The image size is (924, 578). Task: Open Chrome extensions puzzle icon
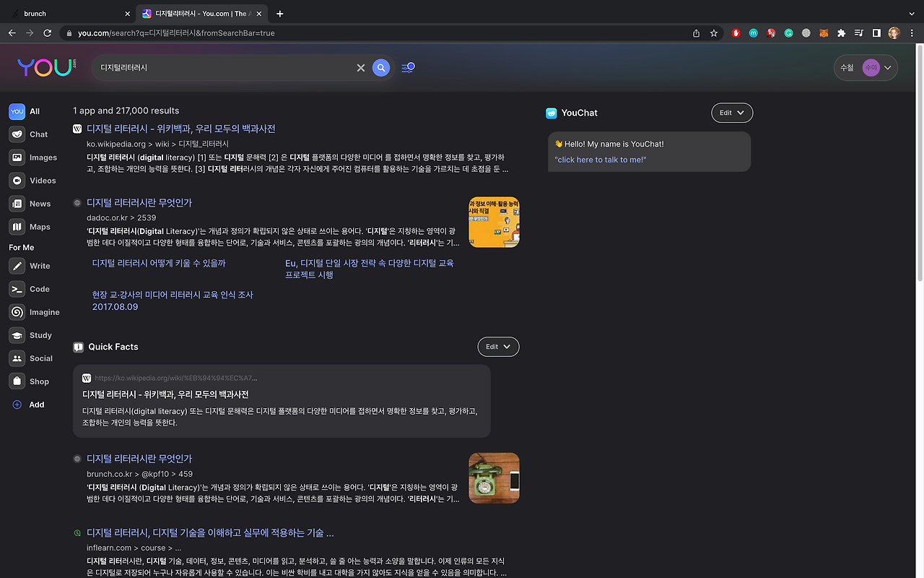pyautogui.click(x=841, y=33)
